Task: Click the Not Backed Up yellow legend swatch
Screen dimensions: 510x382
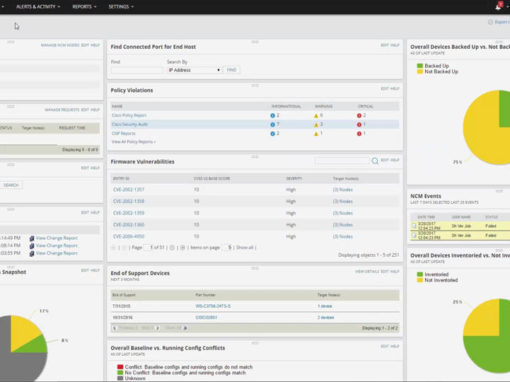Action: point(420,72)
